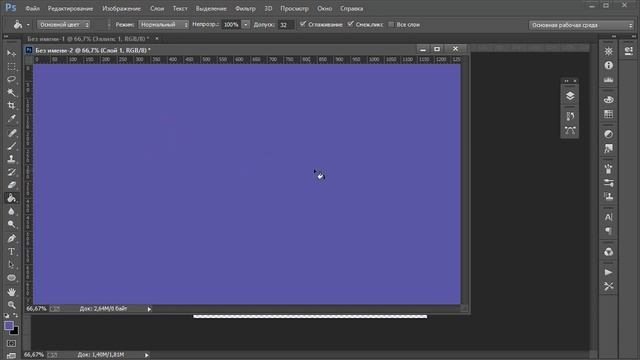Open the Histogram panel icon
This screenshot has width=640, height=360.
[608, 80]
